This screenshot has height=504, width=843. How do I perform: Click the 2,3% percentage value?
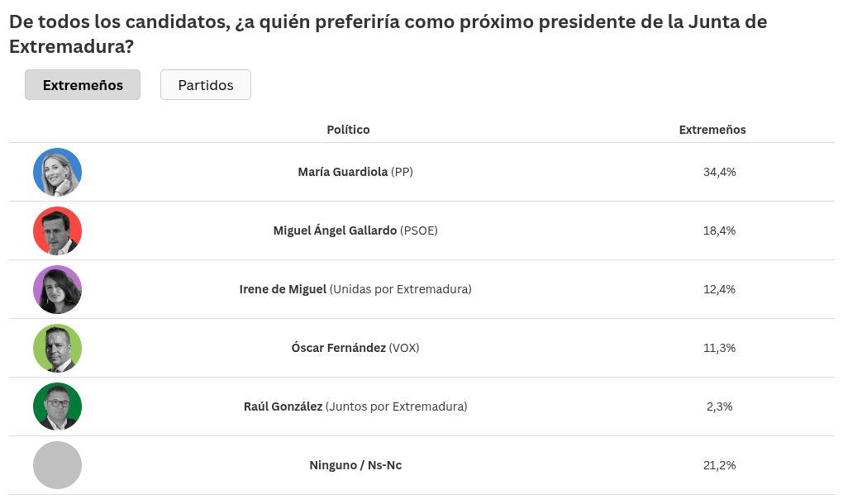click(x=719, y=407)
